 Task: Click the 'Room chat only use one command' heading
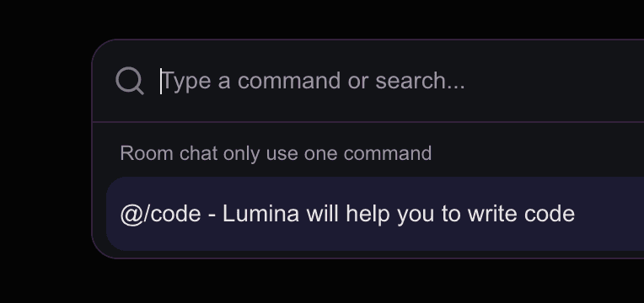pos(276,153)
